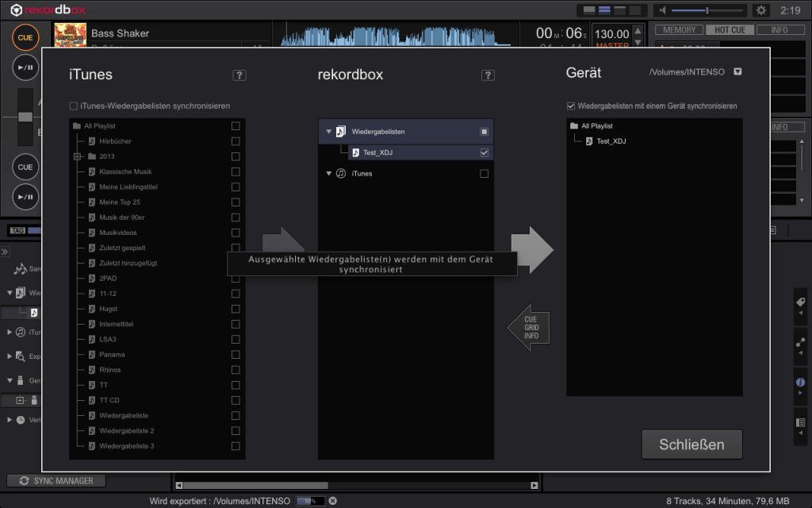Cancel the export via the X icon
This screenshot has width=812, height=508.
pyautogui.click(x=331, y=501)
